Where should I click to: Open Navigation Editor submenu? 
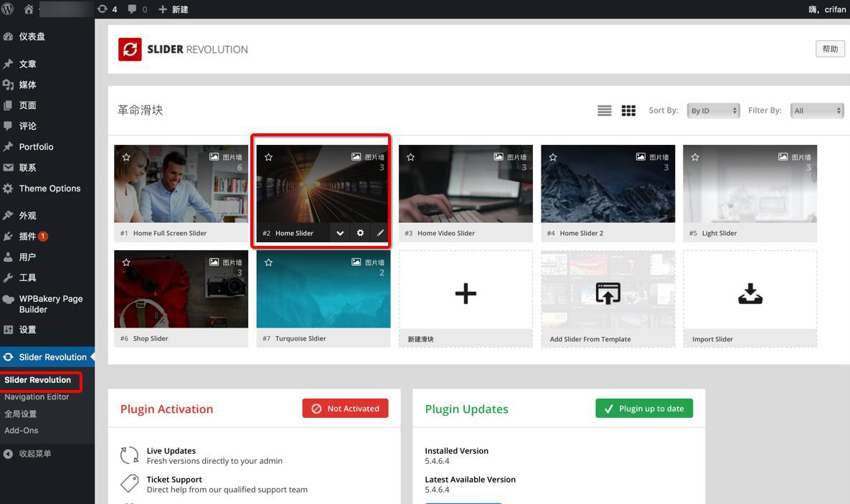37,396
